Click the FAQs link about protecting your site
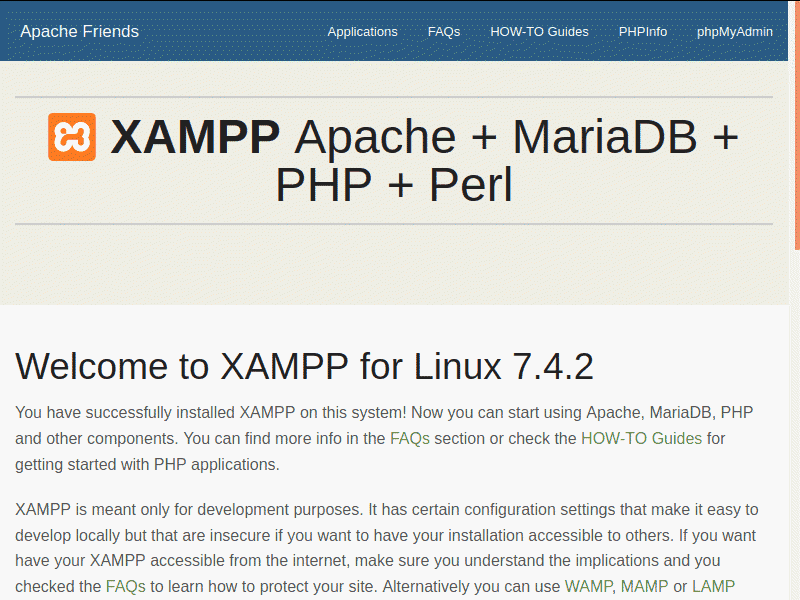The height and width of the screenshot is (600, 800). point(126,586)
